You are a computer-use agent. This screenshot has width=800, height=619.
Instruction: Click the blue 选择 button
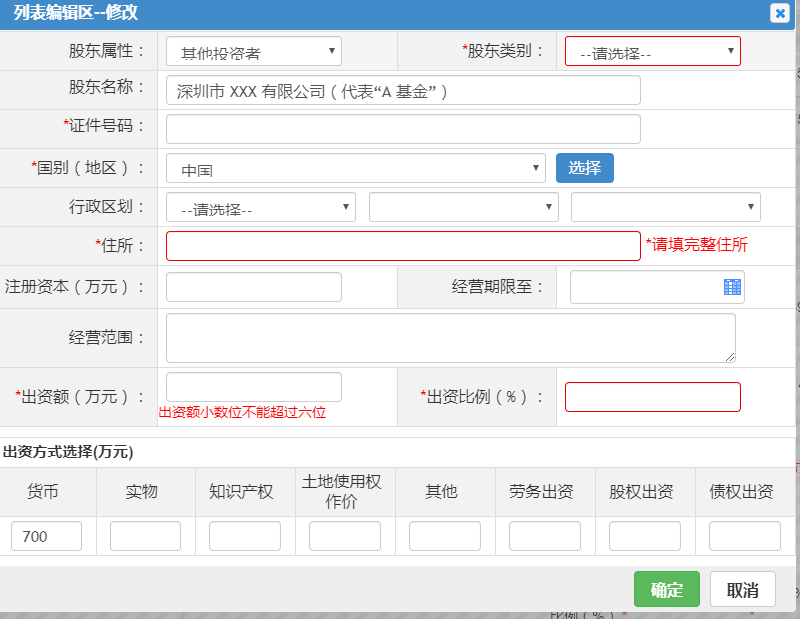click(585, 168)
